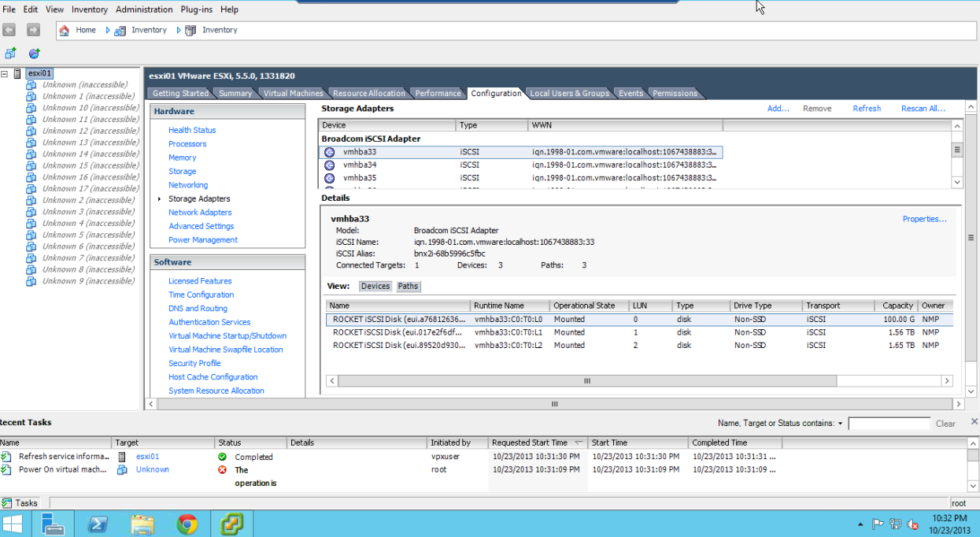Open the Performance tab
Screen dimensions: 980x537
click(x=438, y=94)
